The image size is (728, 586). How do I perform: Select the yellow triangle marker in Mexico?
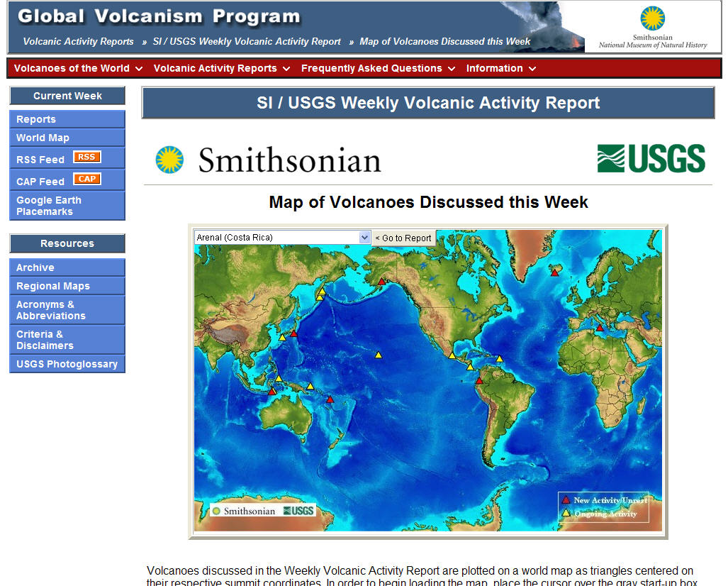tap(452, 355)
